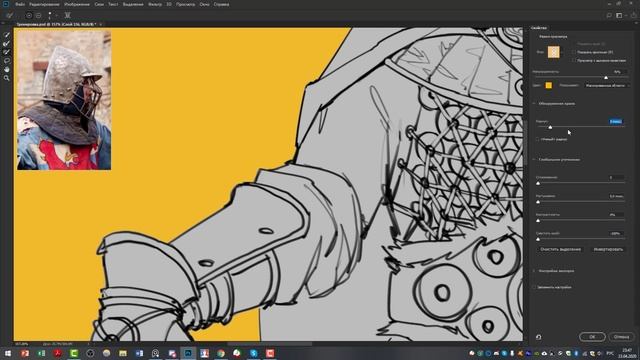Toggle the Умный радиус checkbox

tap(538, 140)
